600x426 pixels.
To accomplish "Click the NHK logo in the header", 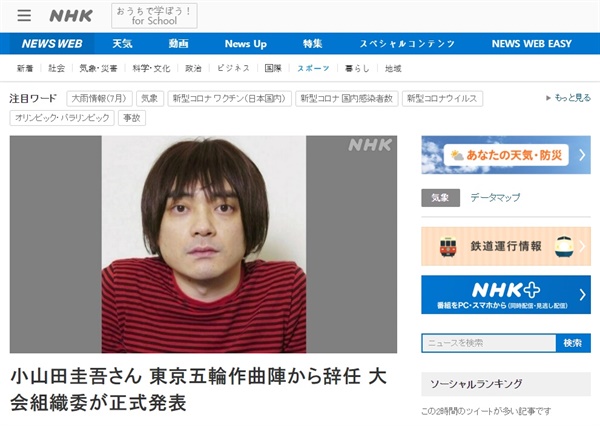I will point(71,16).
